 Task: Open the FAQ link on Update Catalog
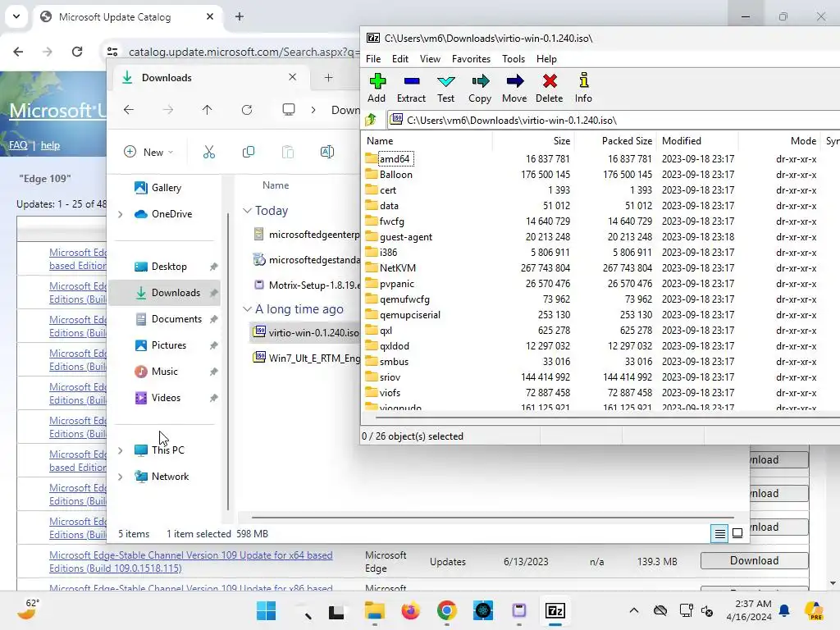pos(18,145)
